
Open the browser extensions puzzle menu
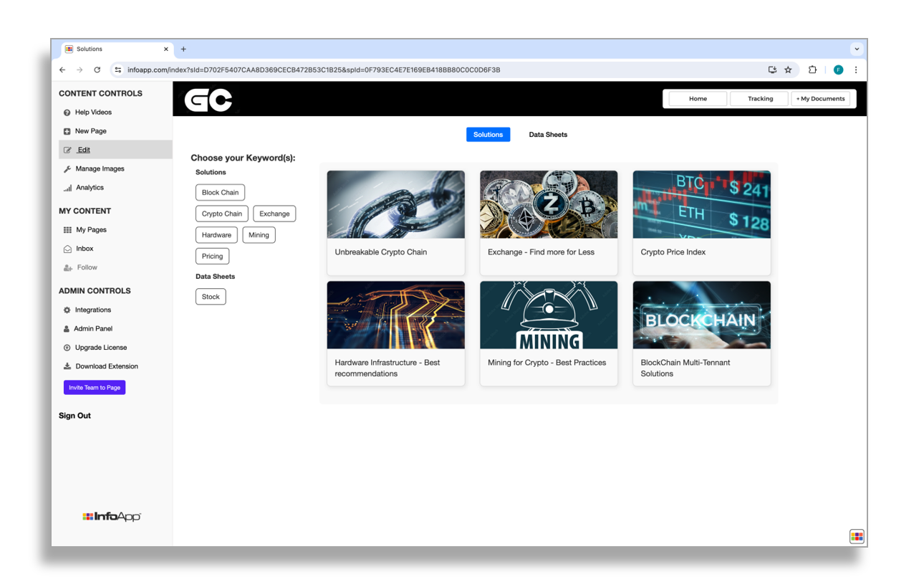812,70
